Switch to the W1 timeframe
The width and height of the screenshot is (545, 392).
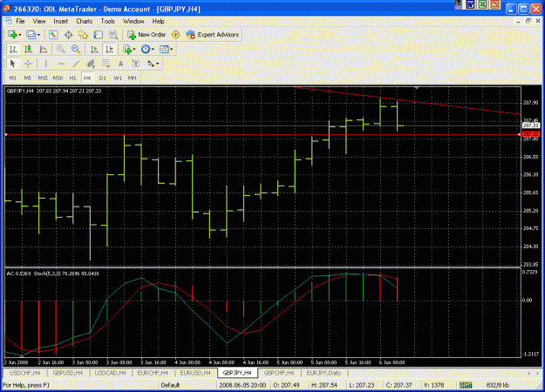[x=118, y=78]
